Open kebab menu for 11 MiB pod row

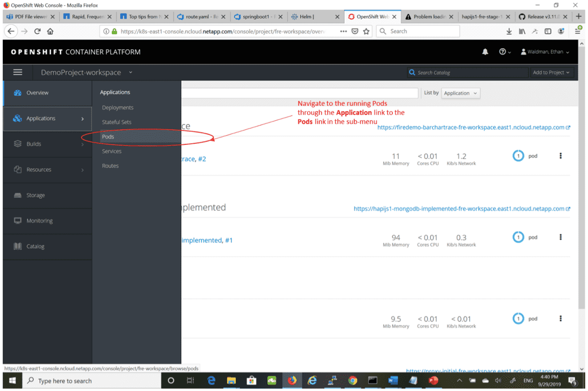pos(560,156)
